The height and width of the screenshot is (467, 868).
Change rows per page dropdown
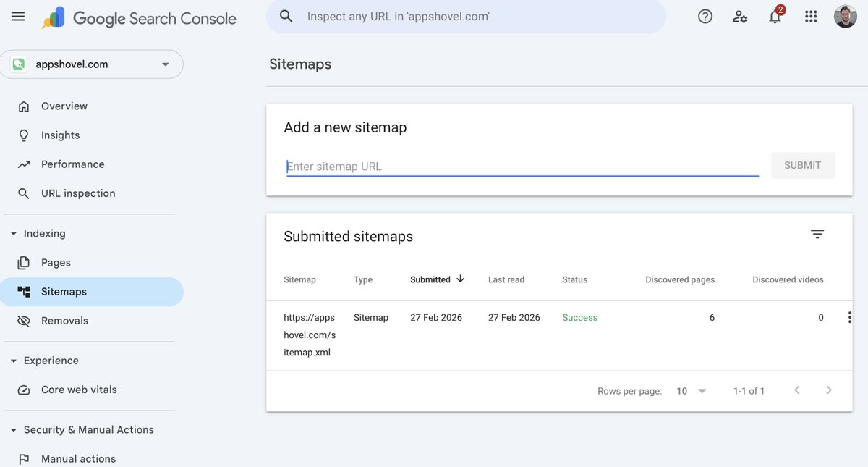tap(691, 391)
